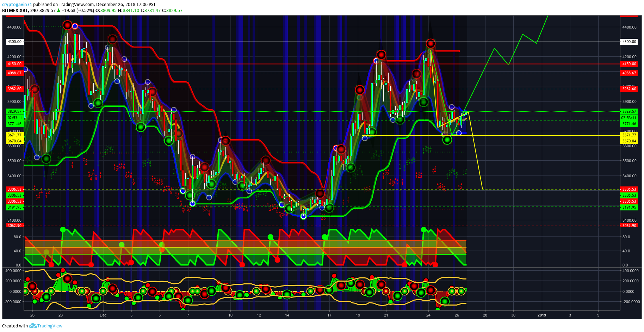
Task: Click the 17 date label on the time axis
Action: coord(329,315)
